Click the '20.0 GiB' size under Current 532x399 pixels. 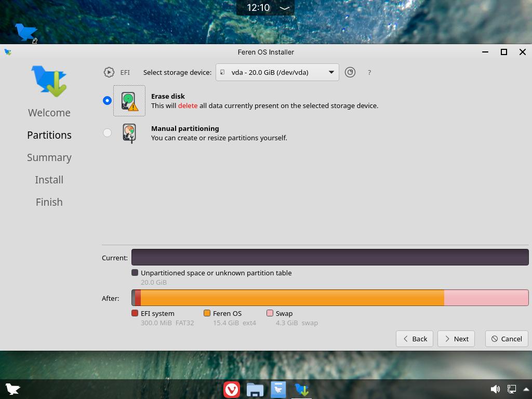(x=154, y=282)
